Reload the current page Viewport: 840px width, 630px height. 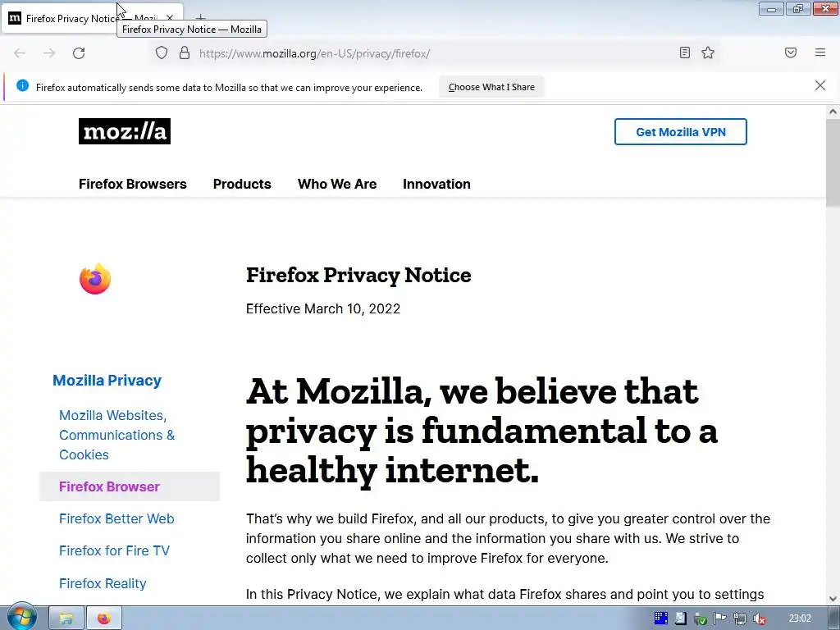pos(79,53)
